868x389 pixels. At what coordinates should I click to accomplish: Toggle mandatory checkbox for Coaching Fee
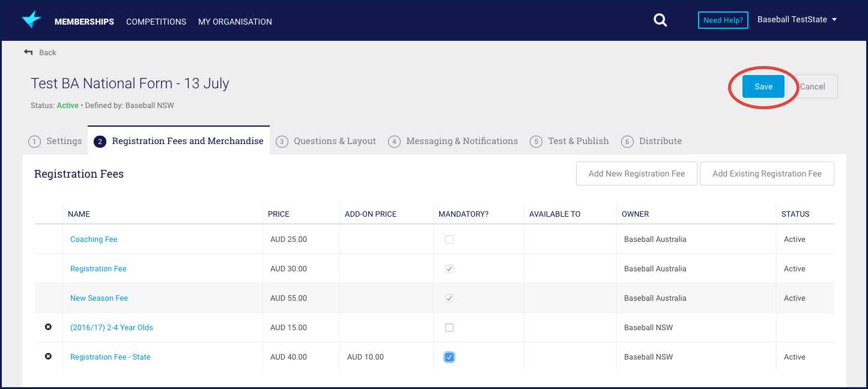pos(449,240)
